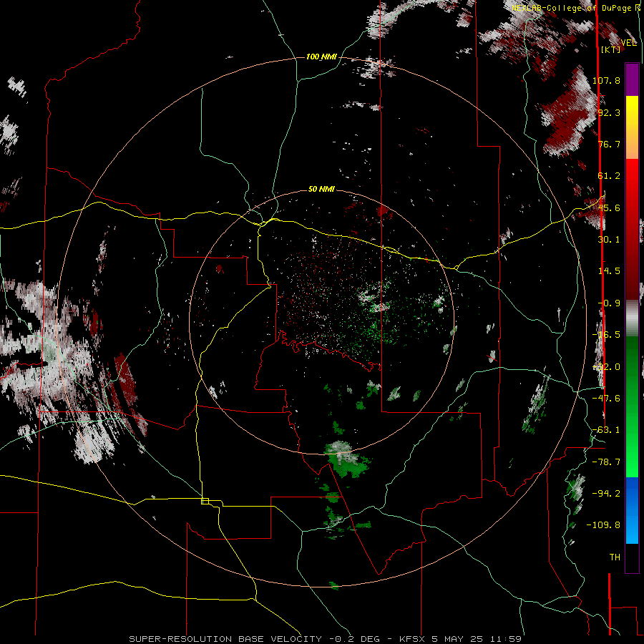Click the 100 NMI range ring label

[321, 57]
